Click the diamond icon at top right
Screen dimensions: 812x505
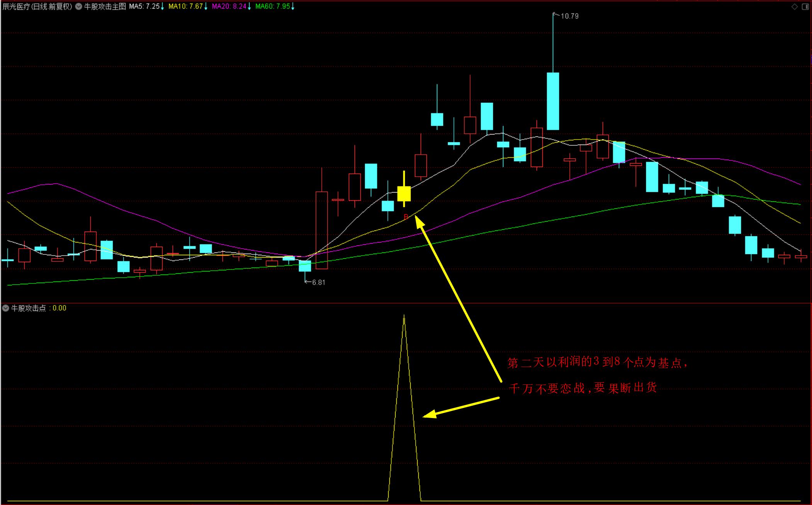795,7
